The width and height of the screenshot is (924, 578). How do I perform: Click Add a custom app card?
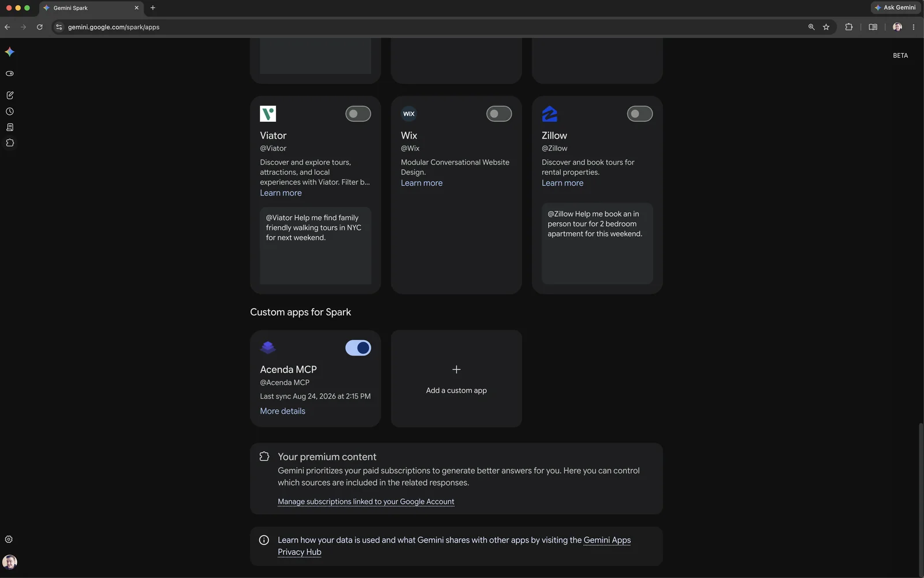coord(456,379)
